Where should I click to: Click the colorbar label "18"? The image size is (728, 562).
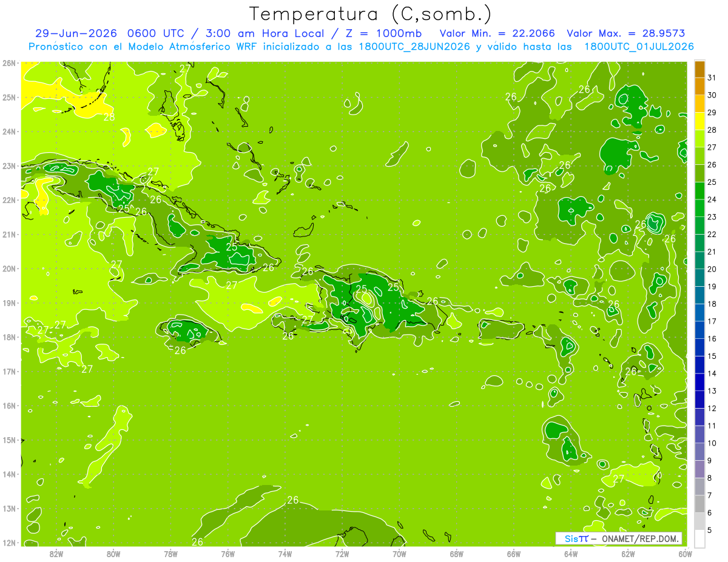[x=712, y=304]
